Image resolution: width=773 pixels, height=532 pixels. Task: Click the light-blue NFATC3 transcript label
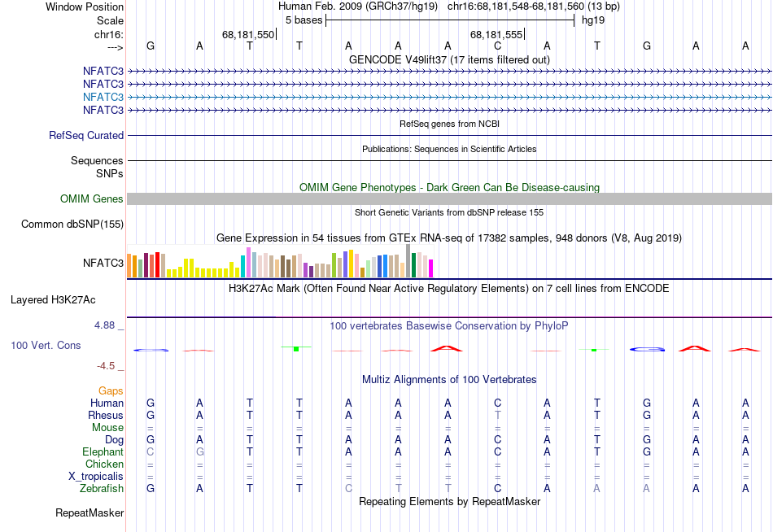103,97
